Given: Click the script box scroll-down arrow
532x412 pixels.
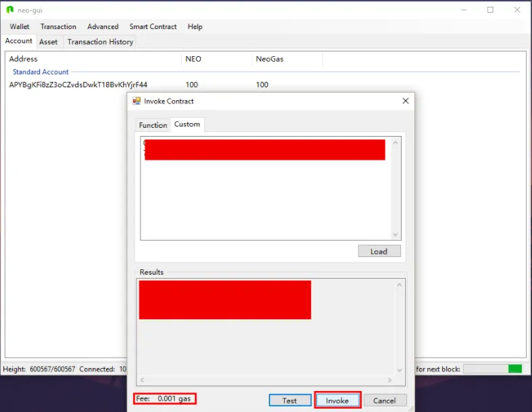Looking at the screenshot, I should [x=395, y=234].
